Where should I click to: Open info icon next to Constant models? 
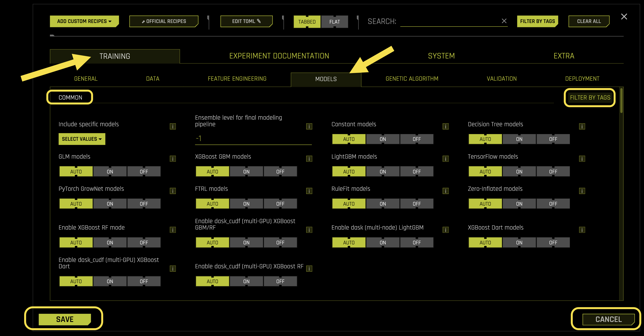click(445, 126)
